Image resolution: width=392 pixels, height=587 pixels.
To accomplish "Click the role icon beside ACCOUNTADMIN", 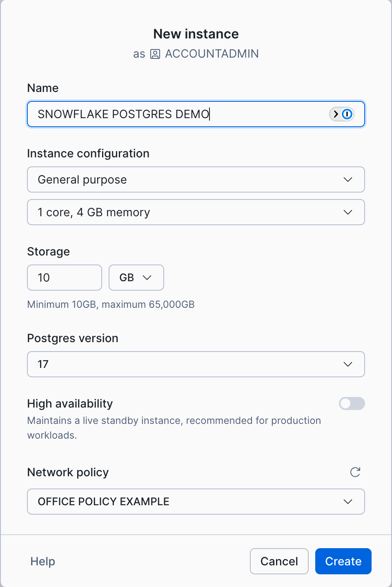I will 155,54.
